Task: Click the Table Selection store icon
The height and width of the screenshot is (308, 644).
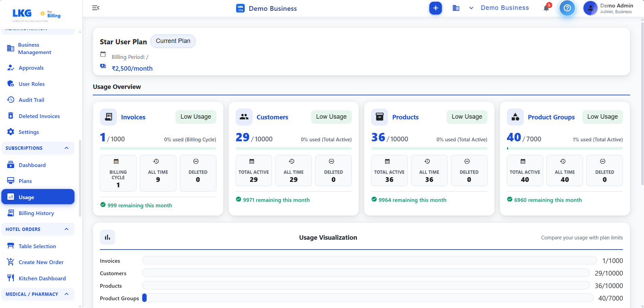Action: 10,246
